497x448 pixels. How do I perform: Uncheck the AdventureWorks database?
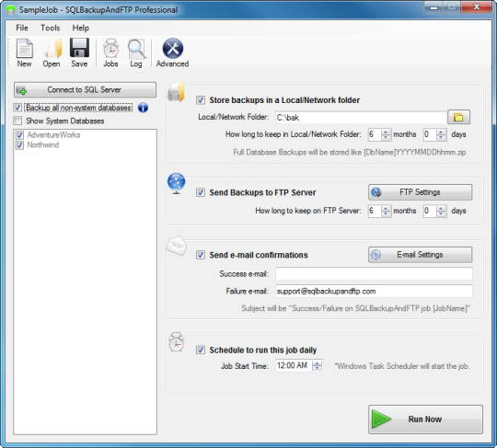click(19, 135)
